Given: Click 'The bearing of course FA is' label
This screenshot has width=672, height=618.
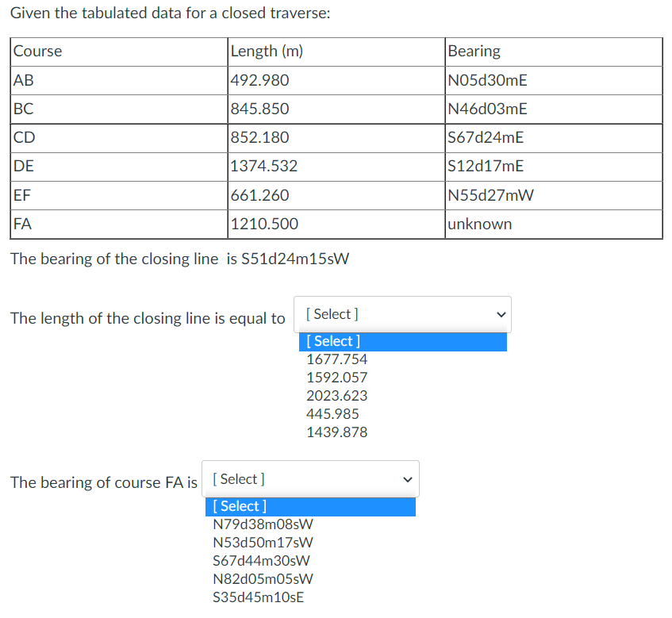Looking at the screenshot, I should pos(104,482).
